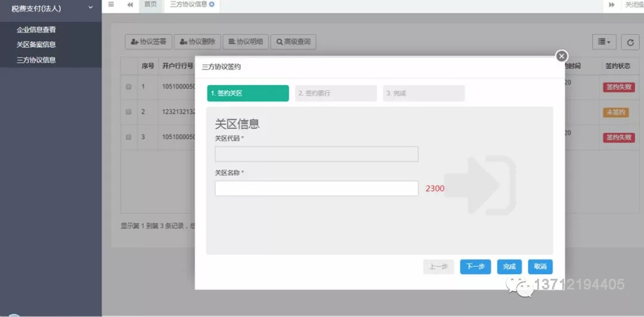Open 企业信息查看 in the sidebar
The height and width of the screenshot is (317, 644).
36,30
